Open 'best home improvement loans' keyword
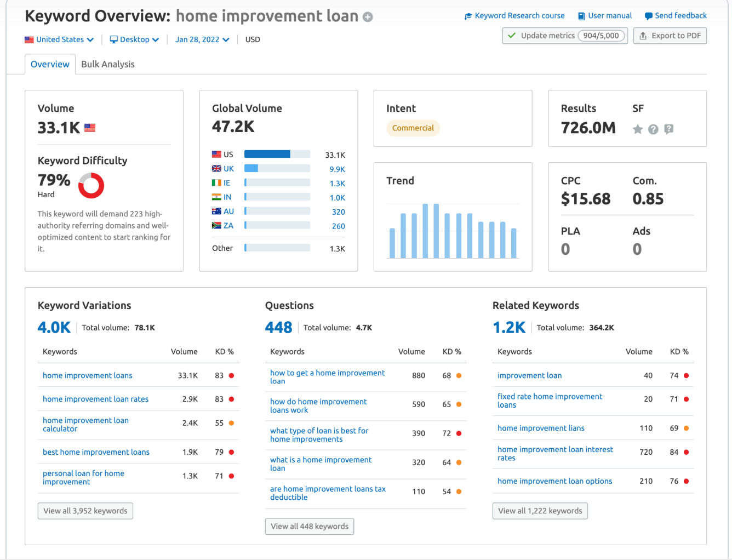Image resolution: width=732 pixels, height=560 pixels. click(96, 453)
